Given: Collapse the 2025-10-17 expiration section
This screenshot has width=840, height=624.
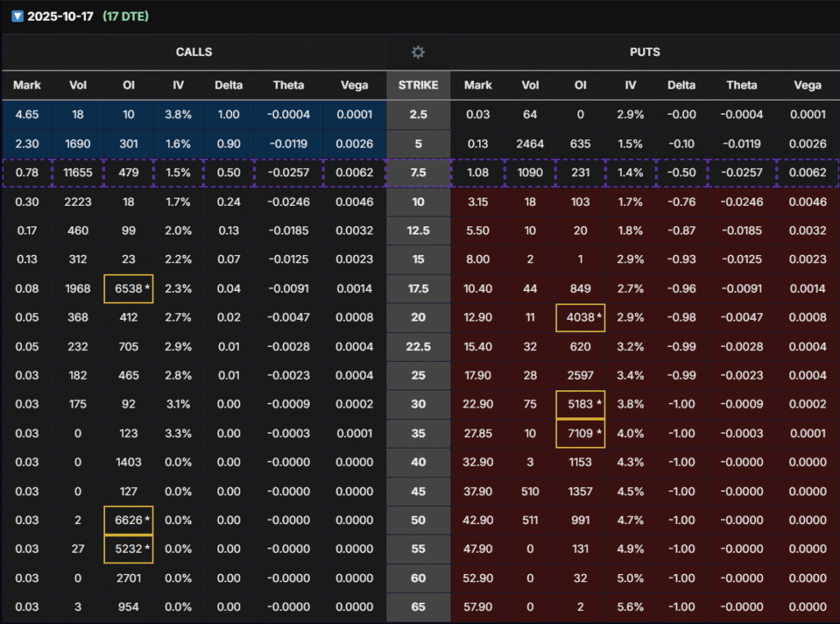Looking at the screenshot, I should click(x=17, y=16).
